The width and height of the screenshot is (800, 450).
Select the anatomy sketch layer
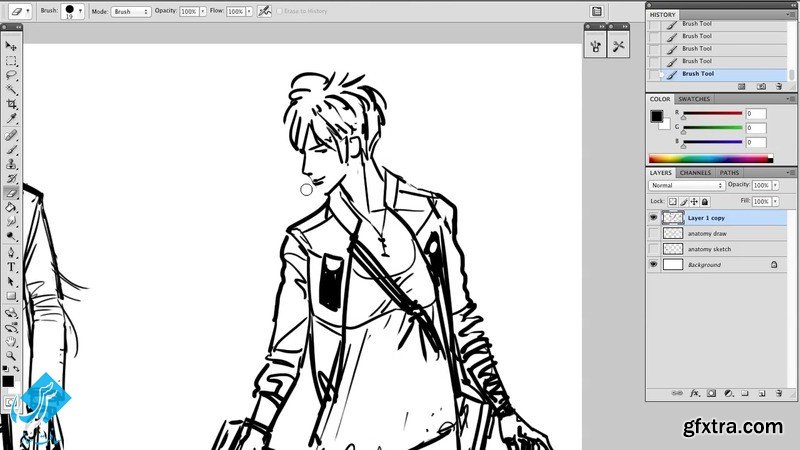712,249
